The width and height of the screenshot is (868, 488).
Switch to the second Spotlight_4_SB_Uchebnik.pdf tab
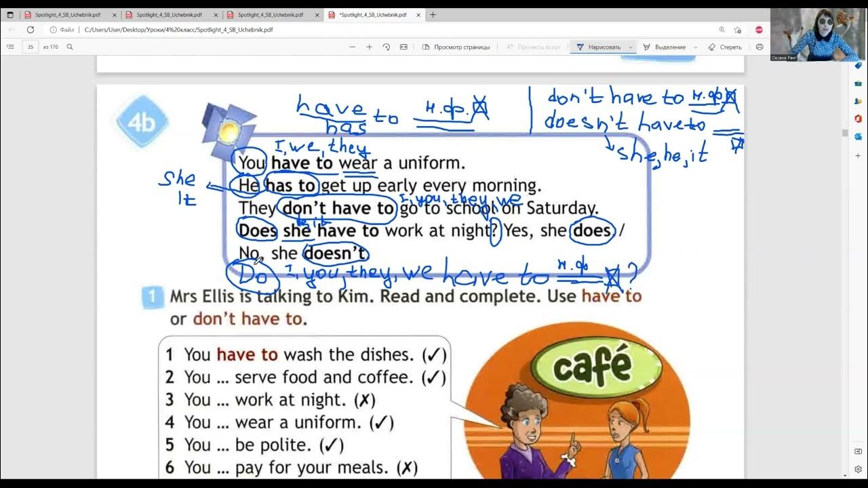[169, 15]
